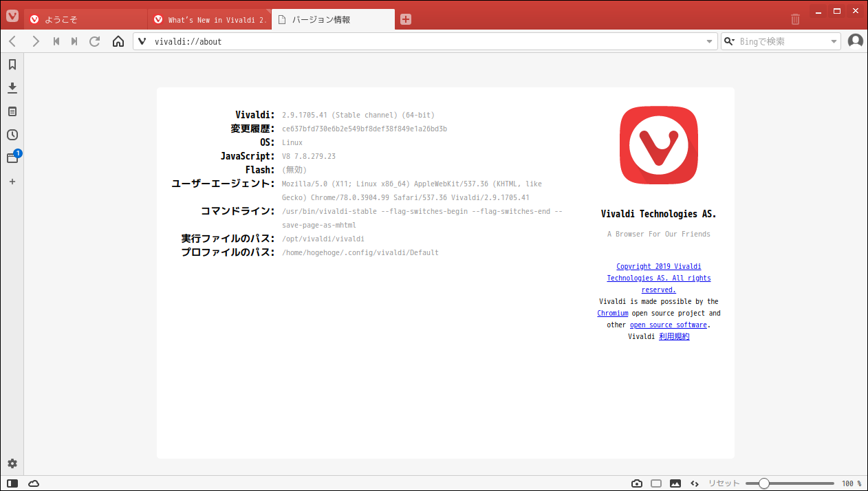This screenshot has height=491, width=868.
Task: Click the Vivaldi site info icon in address bar
Action: point(142,41)
